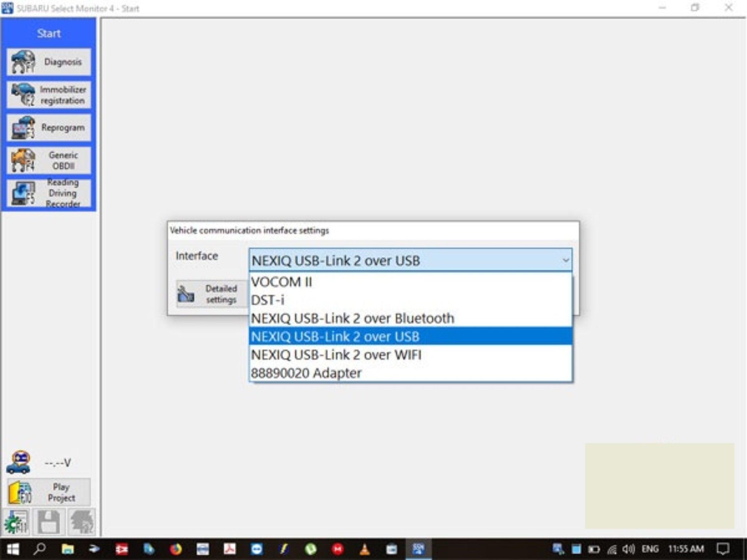Viewport: 747px width, 560px height.
Task: Open the Diagnosis function
Action: click(49, 62)
